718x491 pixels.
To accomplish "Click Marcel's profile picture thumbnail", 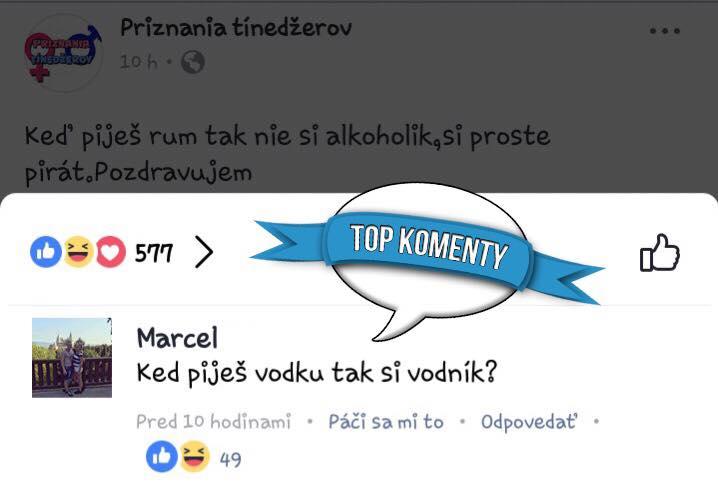I will click(x=72, y=358).
